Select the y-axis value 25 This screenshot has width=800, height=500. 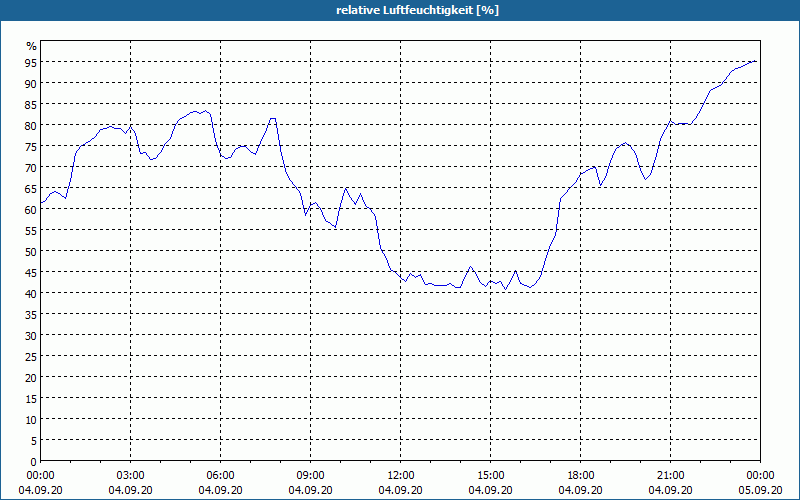[x=31, y=356]
